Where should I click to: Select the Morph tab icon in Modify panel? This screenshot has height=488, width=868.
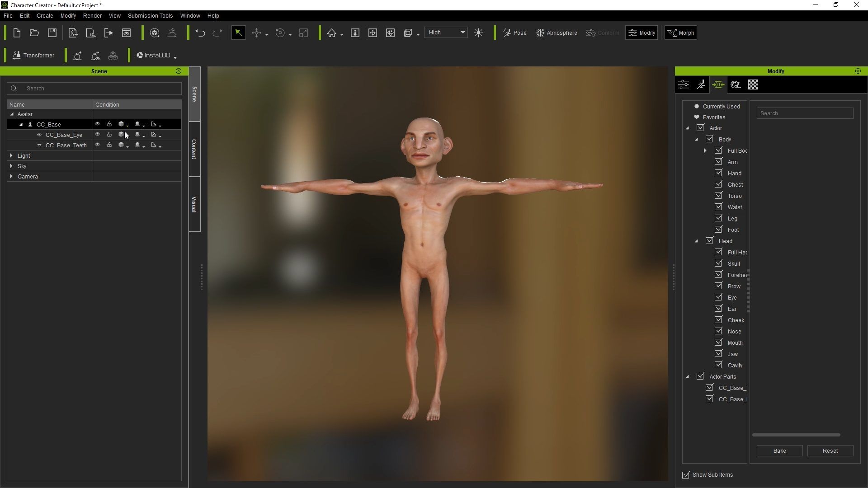(718, 84)
